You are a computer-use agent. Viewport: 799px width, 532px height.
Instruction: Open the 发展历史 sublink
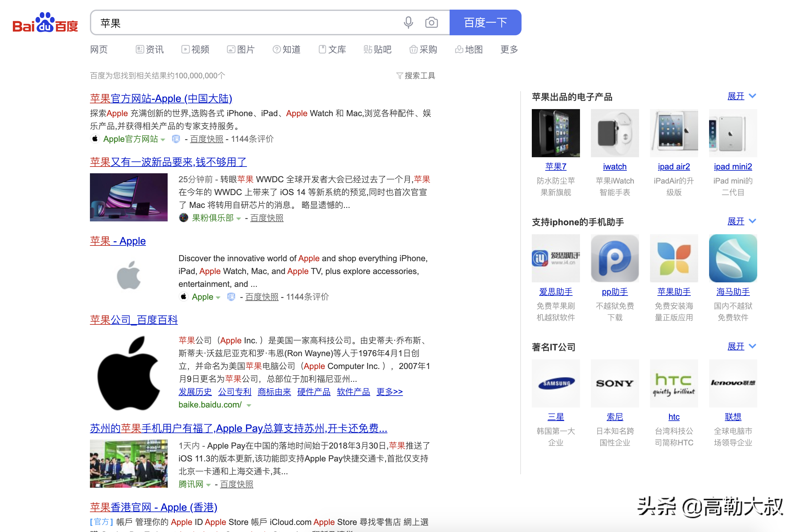point(195,392)
